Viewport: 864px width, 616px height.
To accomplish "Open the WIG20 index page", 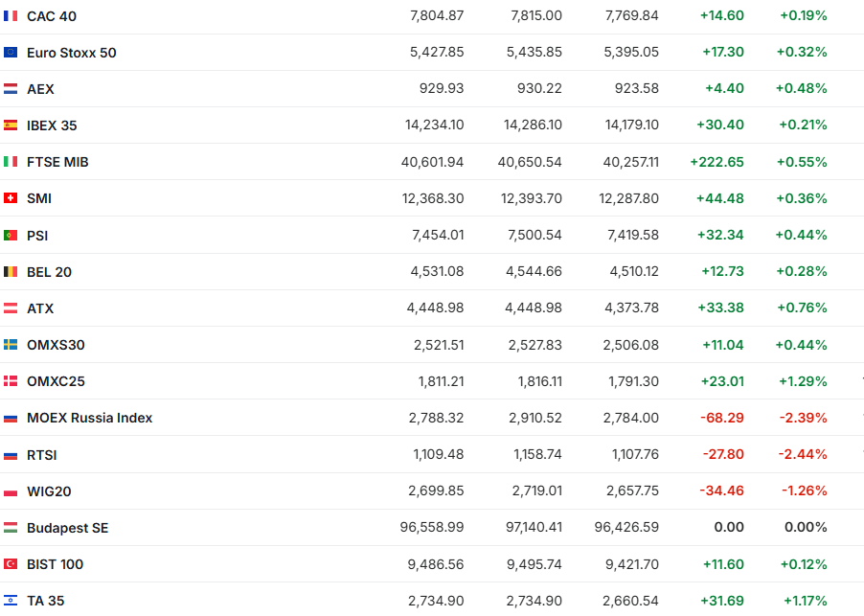I will (x=49, y=491).
